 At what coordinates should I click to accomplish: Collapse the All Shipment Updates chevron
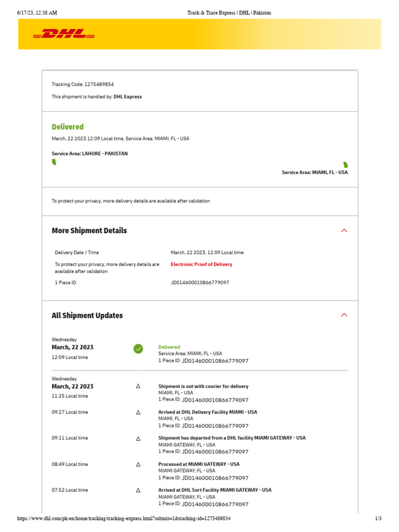[344, 315]
